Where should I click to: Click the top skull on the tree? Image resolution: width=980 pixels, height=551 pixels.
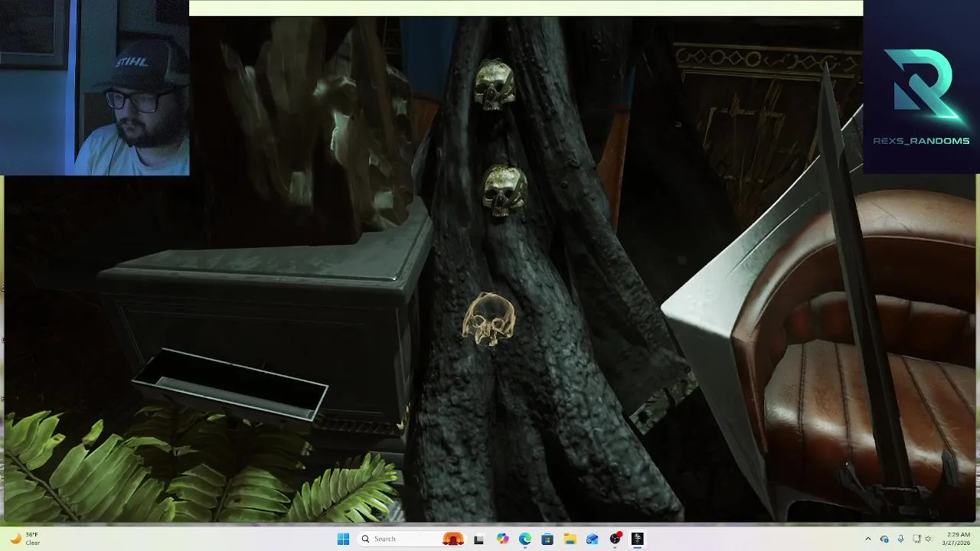[495, 84]
